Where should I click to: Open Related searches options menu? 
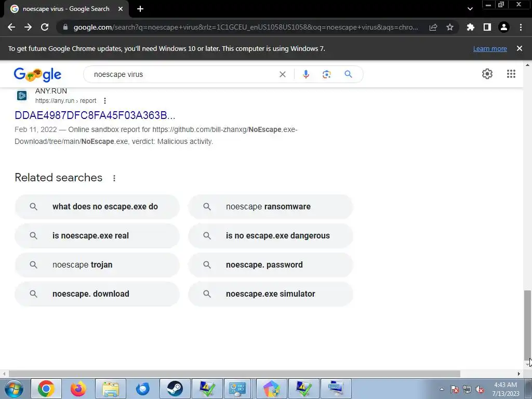click(x=114, y=178)
